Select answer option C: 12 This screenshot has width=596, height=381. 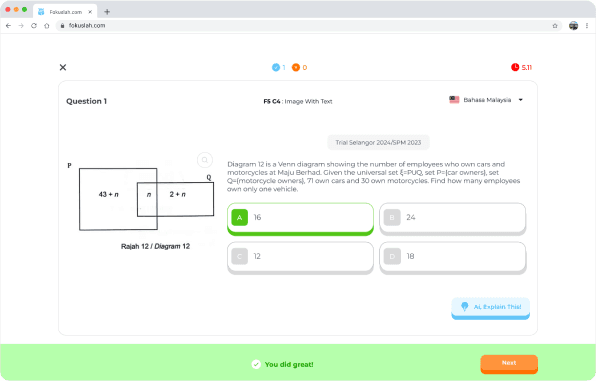click(x=300, y=258)
